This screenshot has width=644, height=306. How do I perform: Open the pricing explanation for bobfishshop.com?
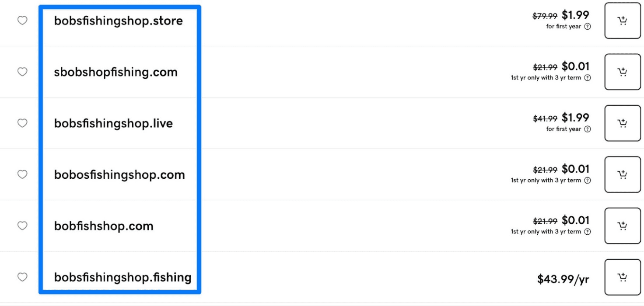click(588, 232)
